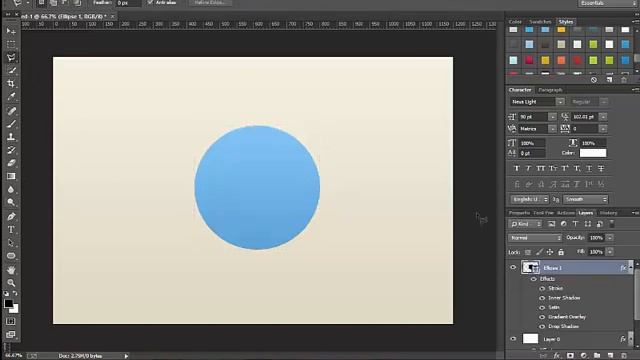Select the Crop tool
The image size is (640, 360).
pyautogui.click(x=11, y=83)
